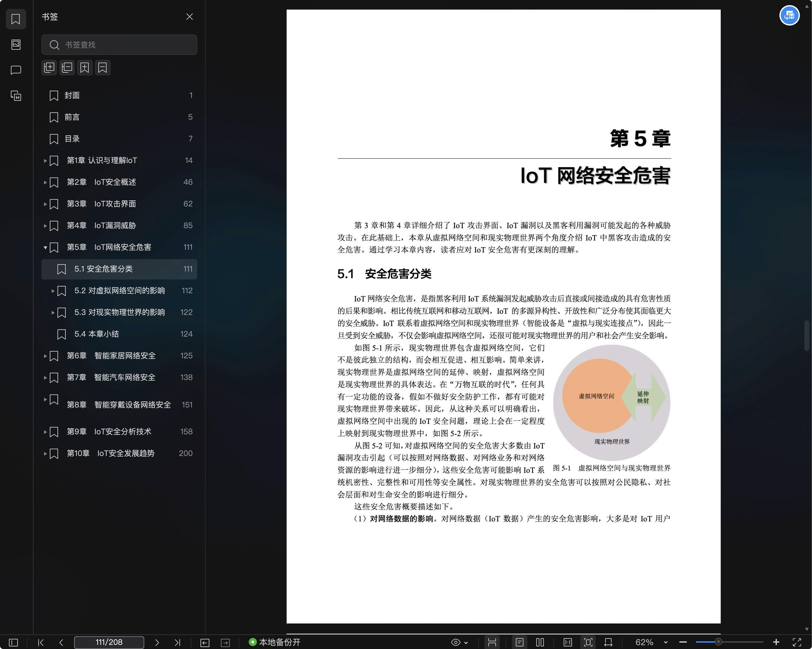Click the zoom in plus button
The height and width of the screenshot is (649, 812).
pos(776,642)
